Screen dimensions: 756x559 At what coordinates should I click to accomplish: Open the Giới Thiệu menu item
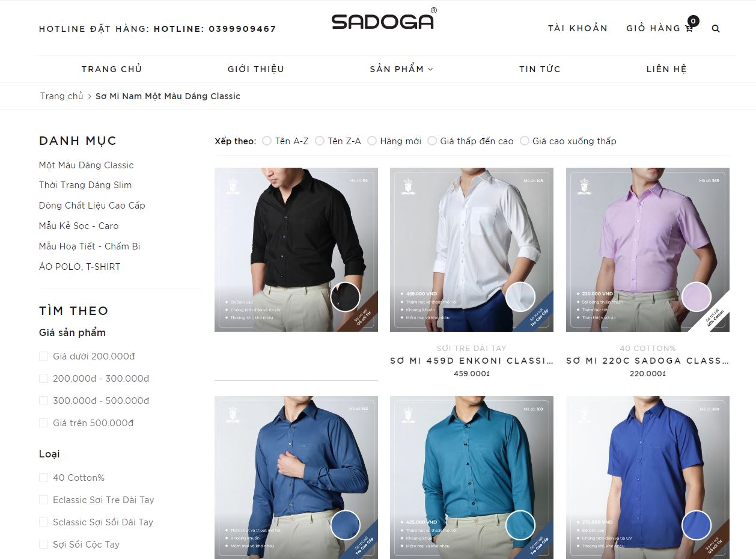pos(256,69)
